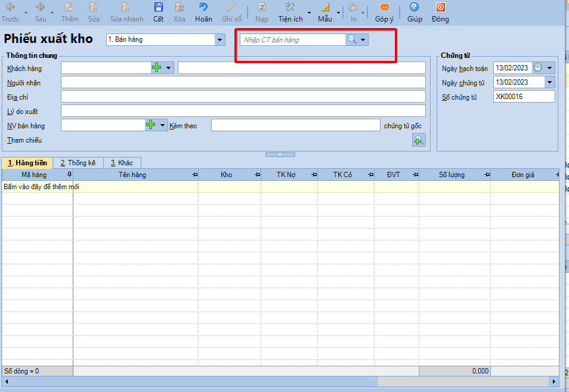
Task: Open the Trước button dropdown arrow
Action: (x=26, y=13)
